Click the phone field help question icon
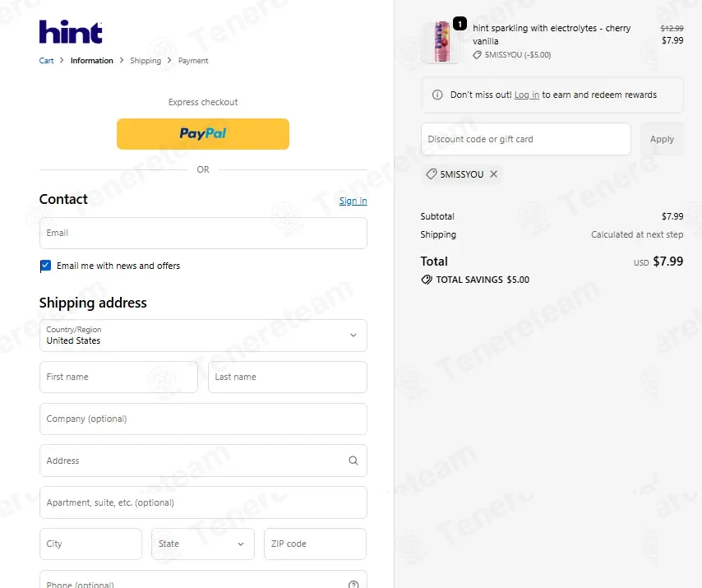Viewport: 702px width, 588px height. pyautogui.click(x=353, y=585)
